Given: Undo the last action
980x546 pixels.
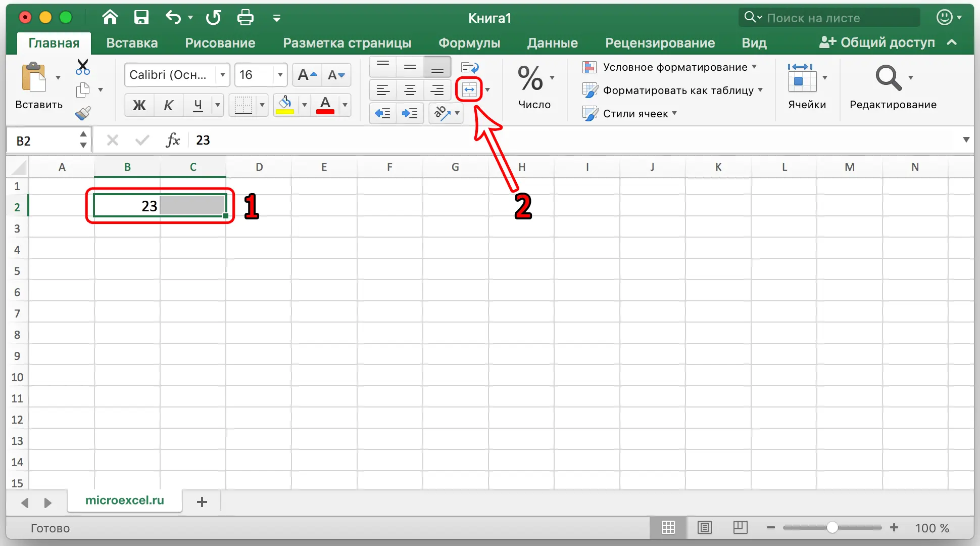Looking at the screenshot, I should click(173, 18).
